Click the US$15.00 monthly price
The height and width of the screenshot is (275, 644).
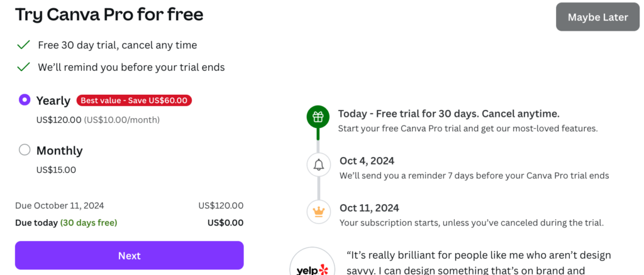56,170
